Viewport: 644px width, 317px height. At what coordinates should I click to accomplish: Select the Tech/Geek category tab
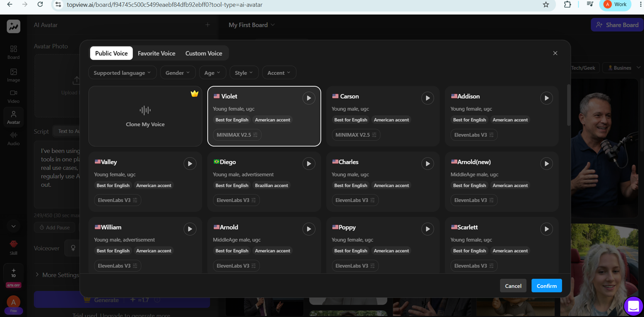coord(583,68)
